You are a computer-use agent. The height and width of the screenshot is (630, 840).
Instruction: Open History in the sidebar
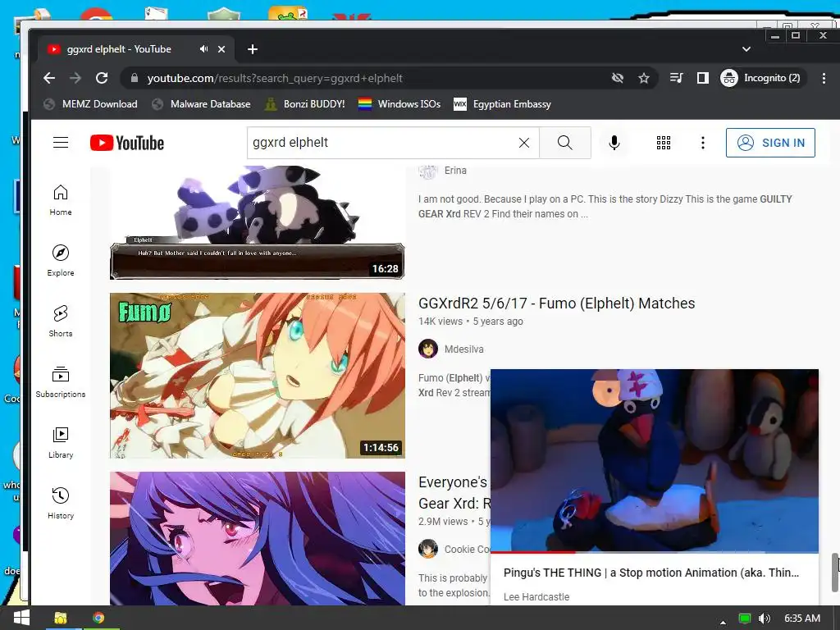61,503
